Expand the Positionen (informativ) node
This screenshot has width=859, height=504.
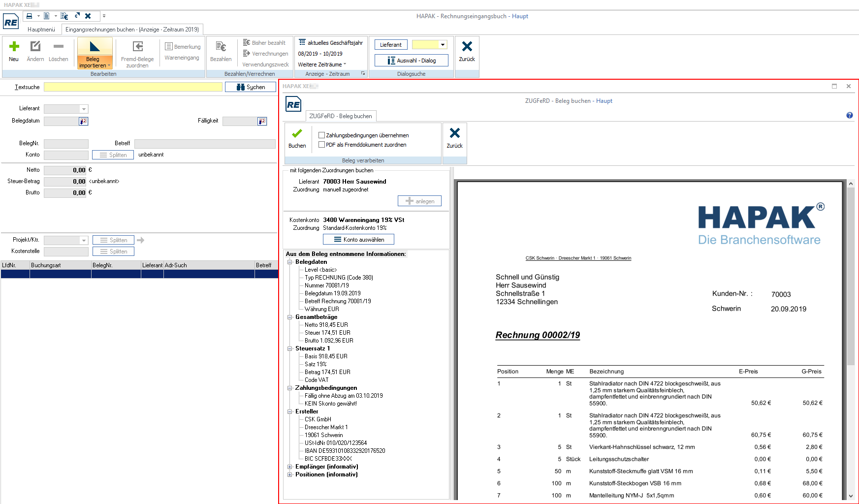[x=290, y=474]
